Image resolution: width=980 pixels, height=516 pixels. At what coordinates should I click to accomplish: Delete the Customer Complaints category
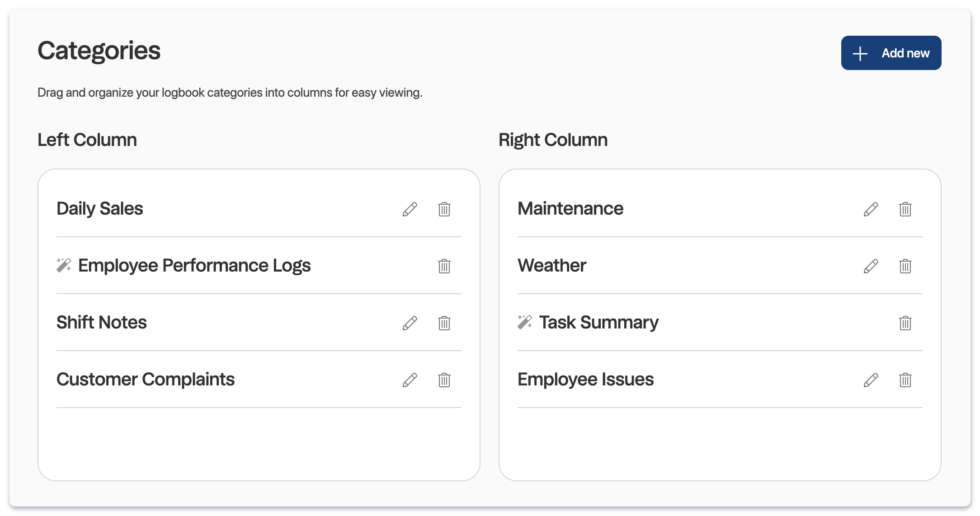[x=444, y=380]
